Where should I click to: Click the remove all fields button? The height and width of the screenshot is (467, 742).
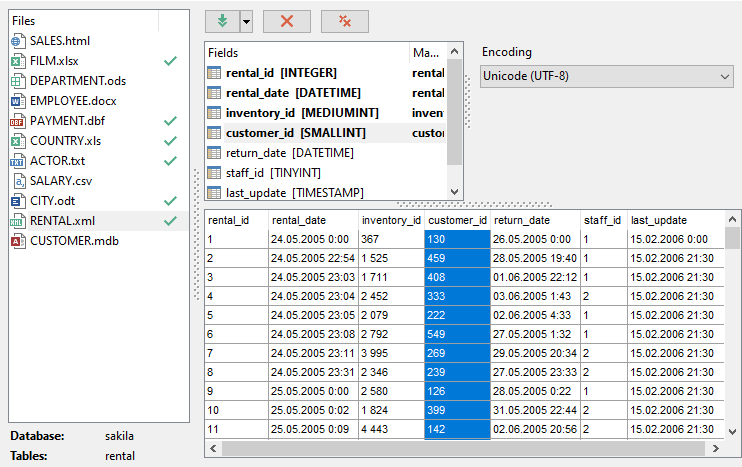click(345, 21)
